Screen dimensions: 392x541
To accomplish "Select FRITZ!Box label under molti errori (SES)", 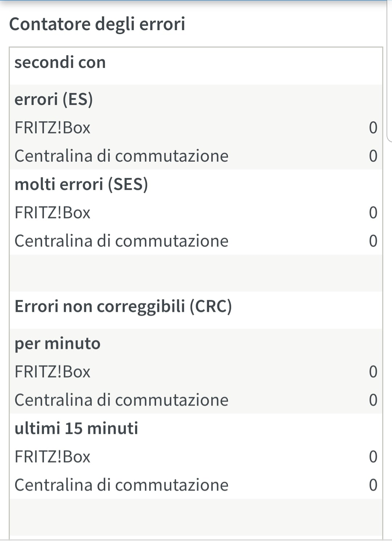I will [x=52, y=213].
